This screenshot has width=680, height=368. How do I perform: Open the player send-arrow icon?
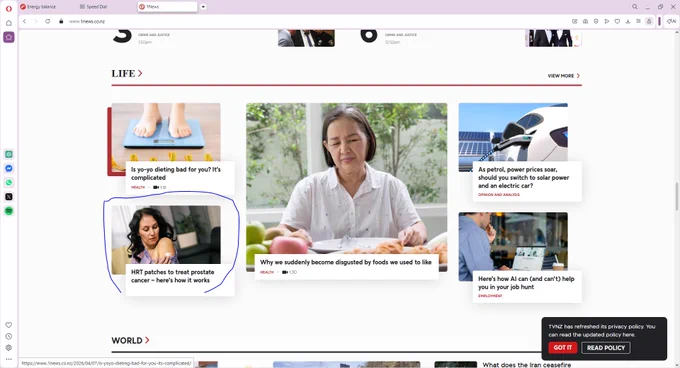click(607, 21)
